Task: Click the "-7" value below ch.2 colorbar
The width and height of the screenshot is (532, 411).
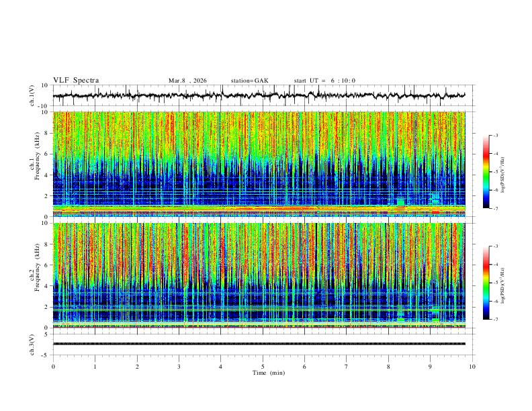Action: click(495, 320)
